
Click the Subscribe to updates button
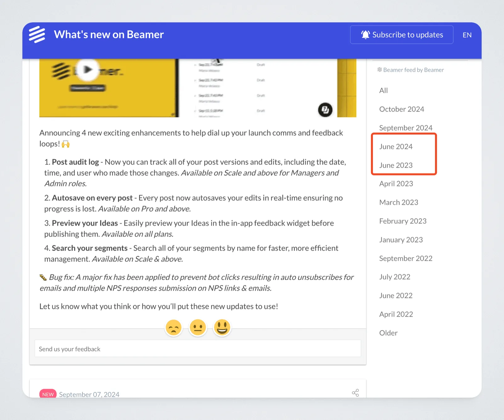click(x=402, y=35)
